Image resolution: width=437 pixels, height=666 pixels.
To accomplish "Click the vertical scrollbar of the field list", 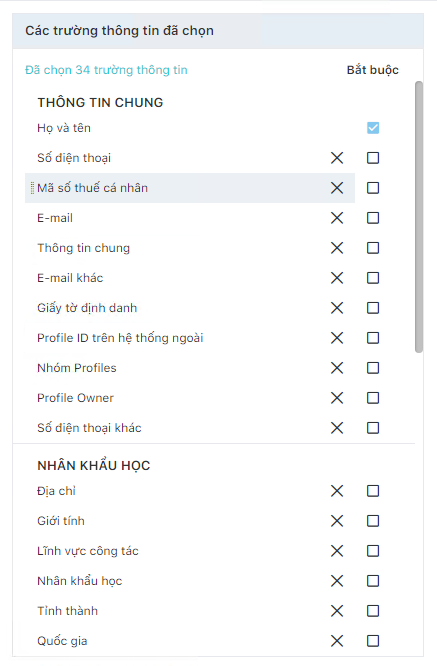I will (x=419, y=217).
